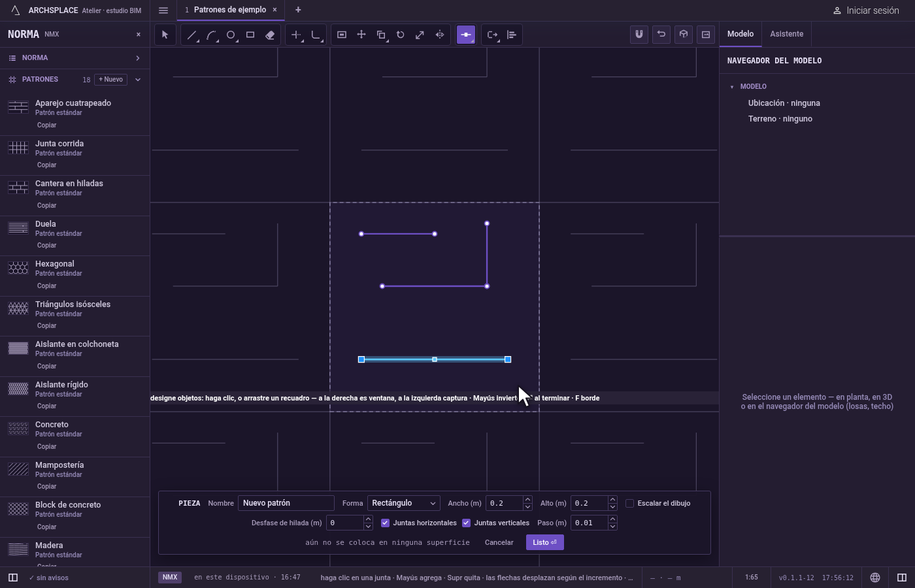This screenshot has height=588, width=915.
Task: Select Ubicación · ninguna in model navigator
Action: tap(784, 103)
